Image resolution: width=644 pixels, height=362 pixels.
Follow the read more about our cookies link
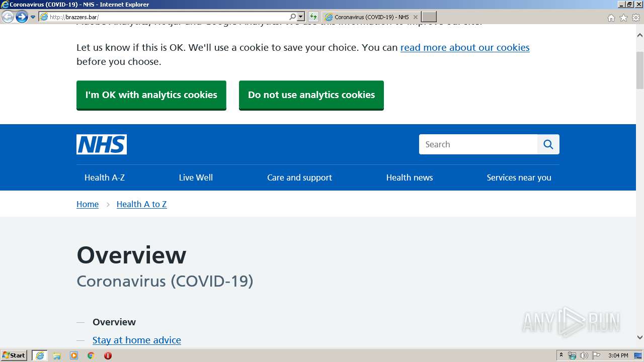click(x=465, y=47)
